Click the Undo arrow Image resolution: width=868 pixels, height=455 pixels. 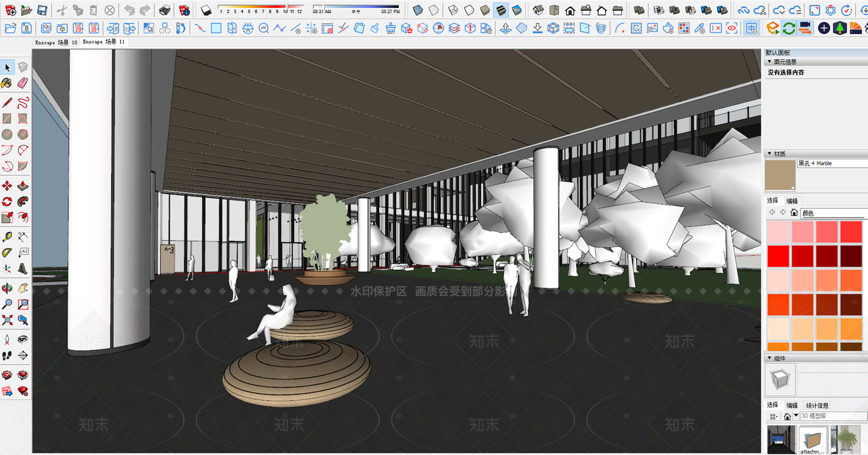(x=129, y=10)
